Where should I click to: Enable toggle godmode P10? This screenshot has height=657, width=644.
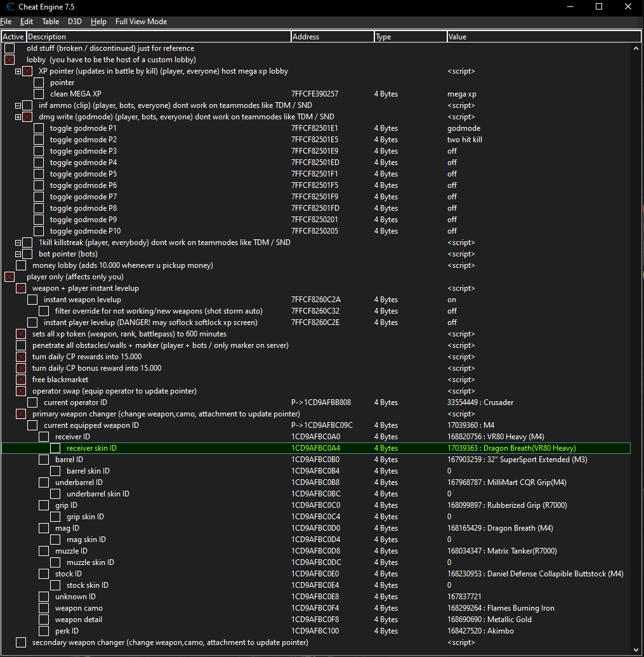pyautogui.click(x=38, y=230)
